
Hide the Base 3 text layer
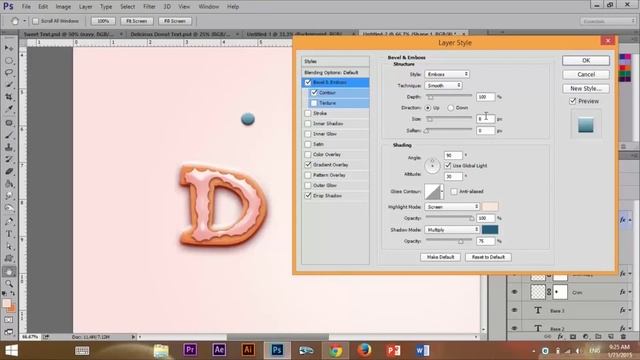click(514, 310)
